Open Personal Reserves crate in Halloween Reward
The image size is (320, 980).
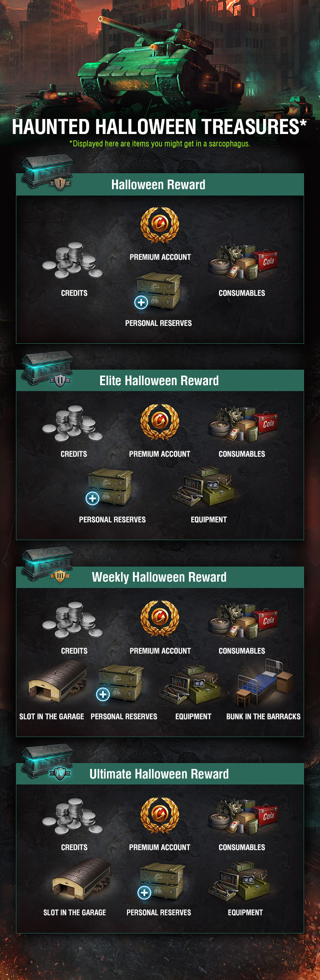pos(158,291)
